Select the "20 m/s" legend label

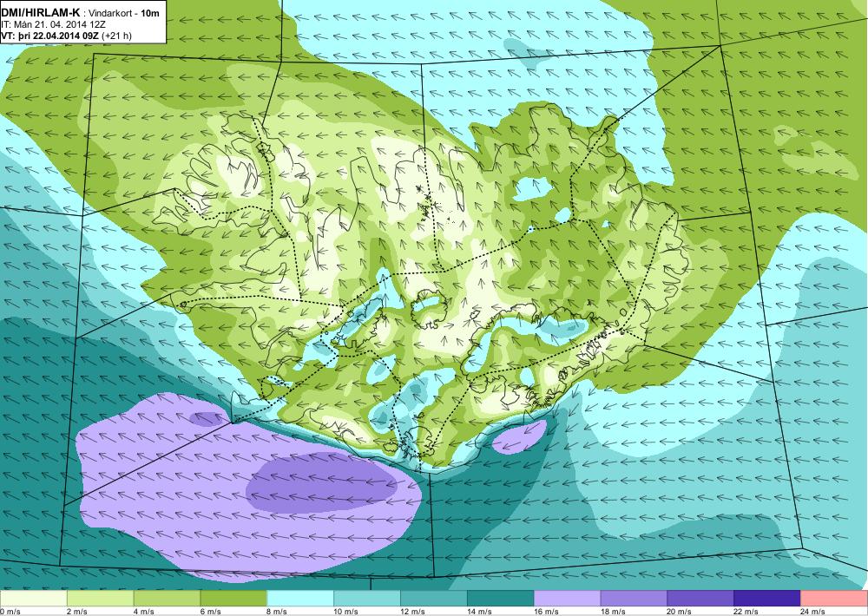(680, 612)
